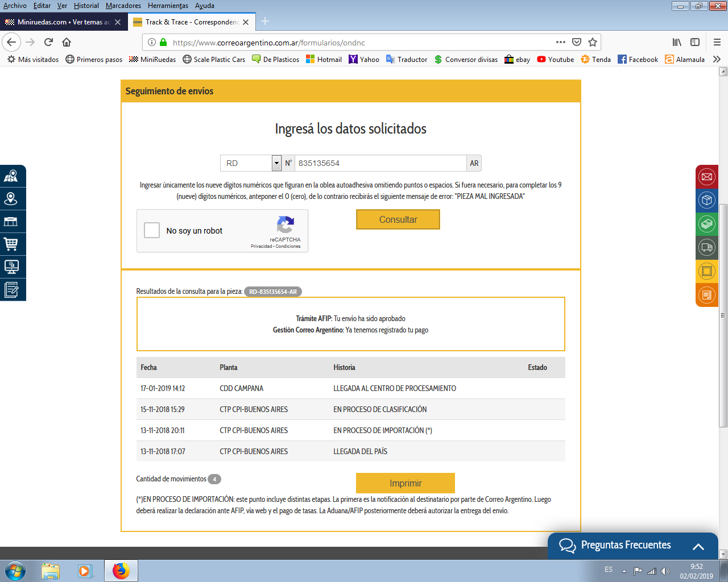Click the tracking number input field
728x582 pixels.
pos(380,163)
